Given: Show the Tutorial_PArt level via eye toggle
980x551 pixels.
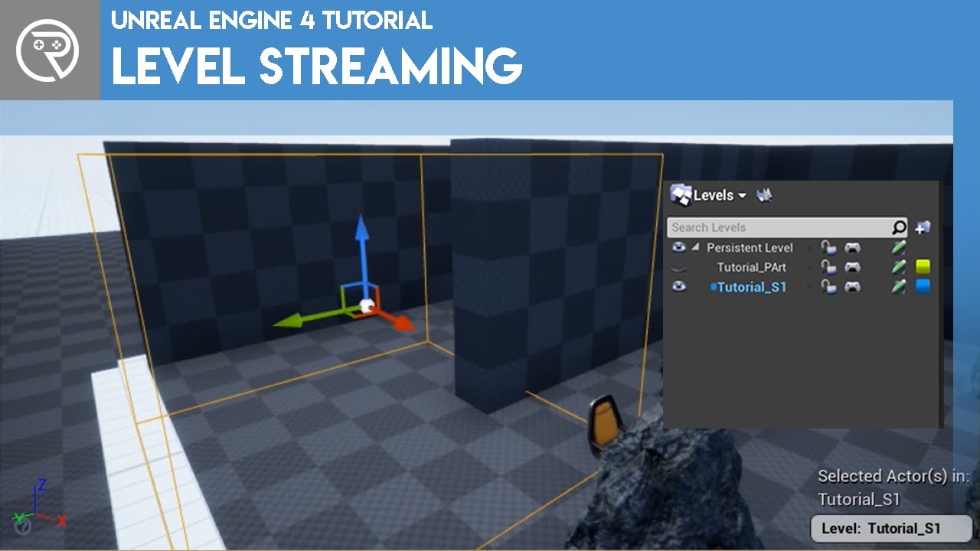Looking at the screenshot, I should point(678,268).
